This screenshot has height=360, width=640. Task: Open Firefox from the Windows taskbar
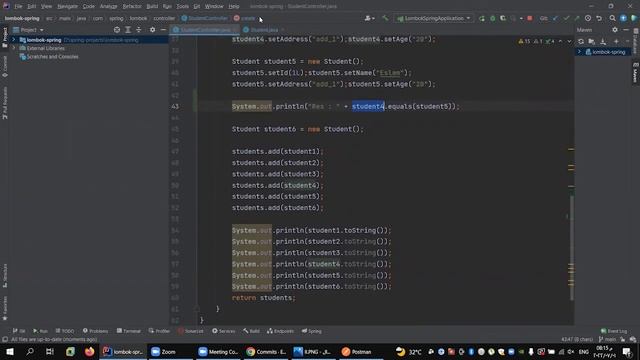89,351
